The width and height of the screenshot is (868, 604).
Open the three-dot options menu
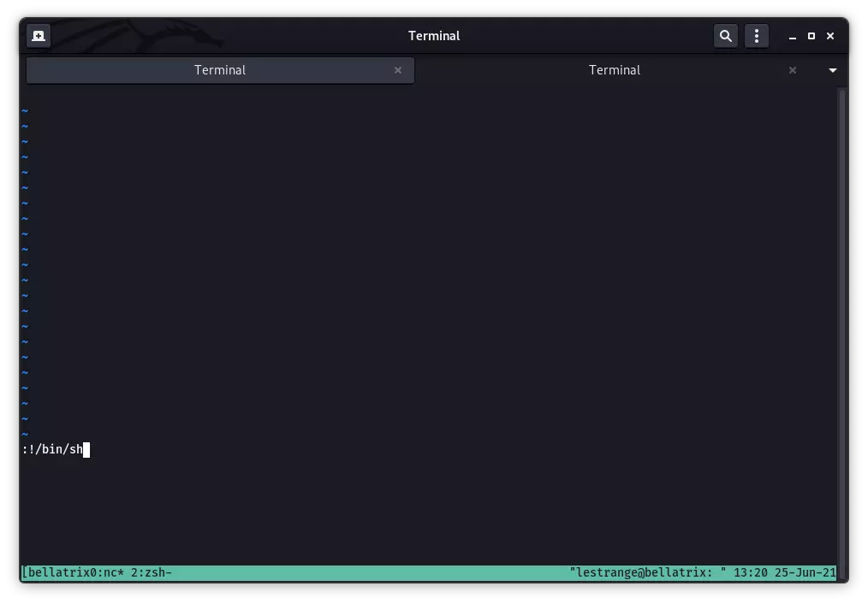756,36
